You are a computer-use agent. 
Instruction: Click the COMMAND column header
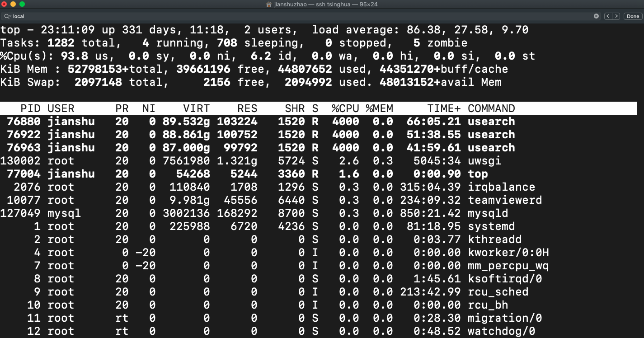[x=491, y=108]
